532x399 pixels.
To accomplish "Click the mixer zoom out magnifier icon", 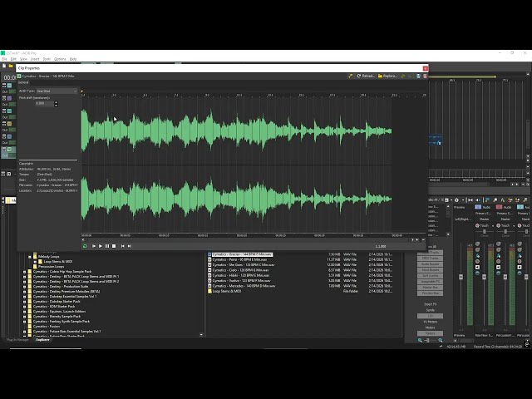I will coord(420,340).
